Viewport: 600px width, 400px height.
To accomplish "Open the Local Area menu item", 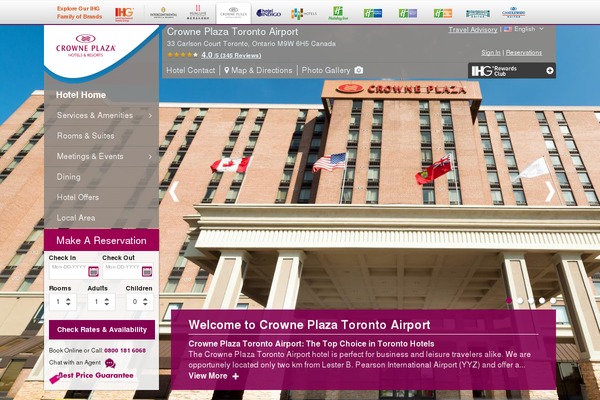I will click(76, 218).
